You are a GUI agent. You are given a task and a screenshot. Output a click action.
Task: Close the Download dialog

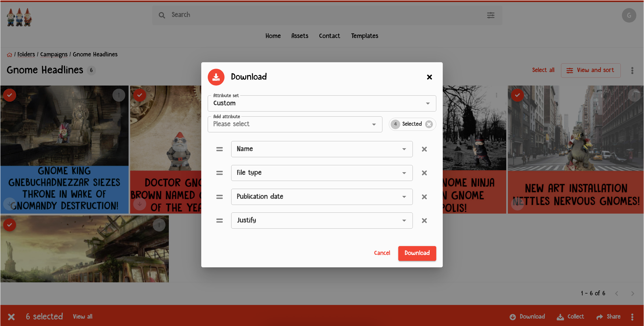(x=429, y=77)
